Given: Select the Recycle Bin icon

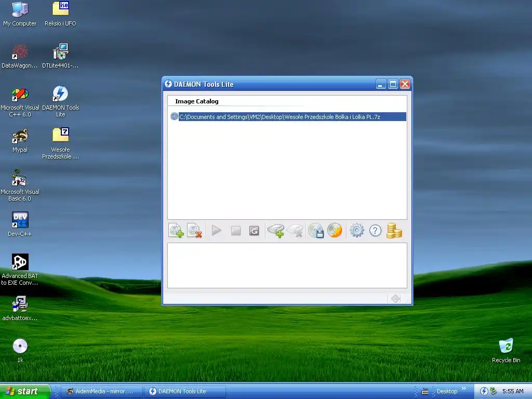Looking at the screenshot, I should click(x=506, y=351).
